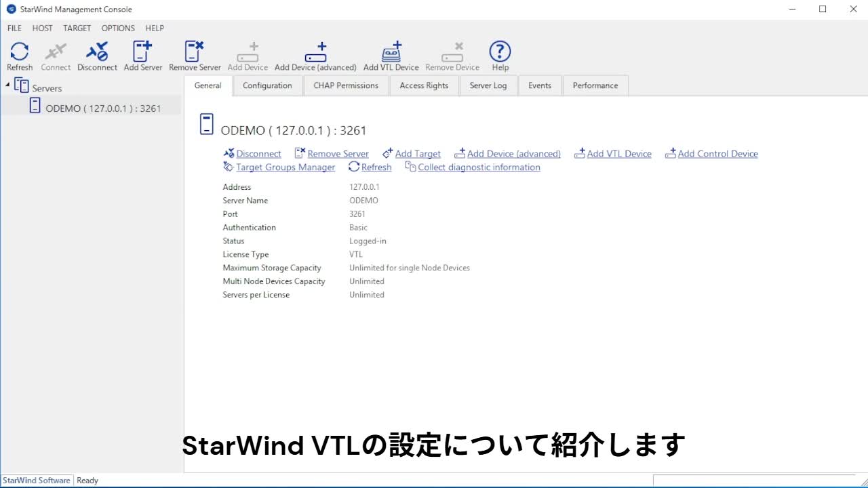
Task: Maximize the StarWind Management Console window
Action: [823, 9]
